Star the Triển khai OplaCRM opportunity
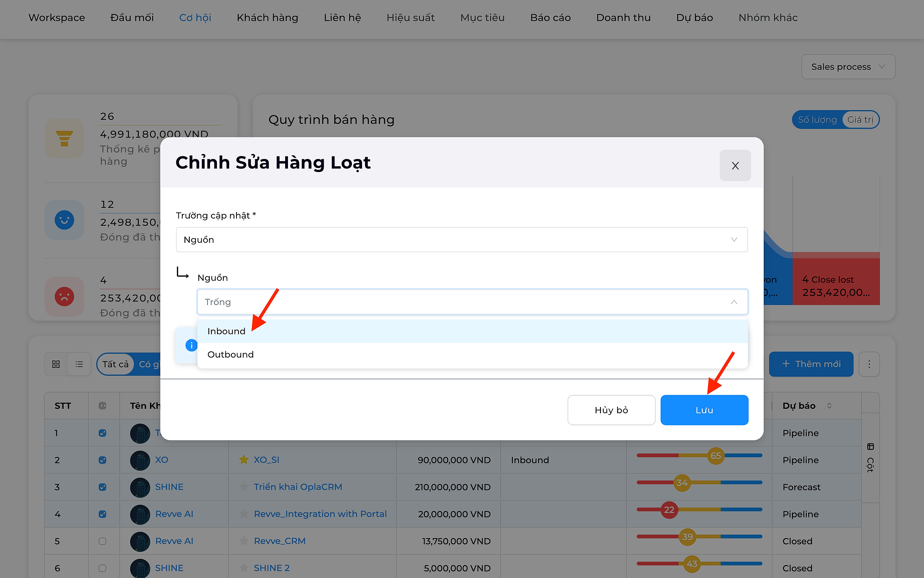Viewport: 924px width, 578px height. (x=244, y=487)
